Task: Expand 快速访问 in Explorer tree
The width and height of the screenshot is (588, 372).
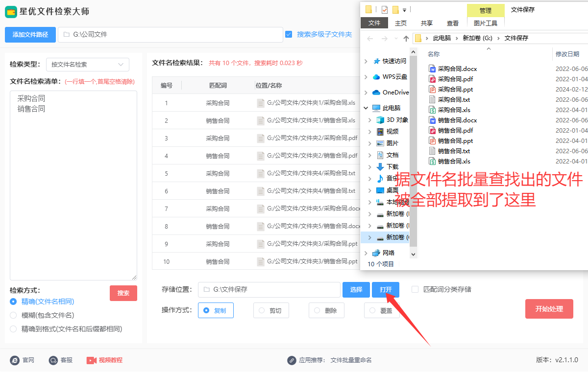Action: (x=366, y=61)
